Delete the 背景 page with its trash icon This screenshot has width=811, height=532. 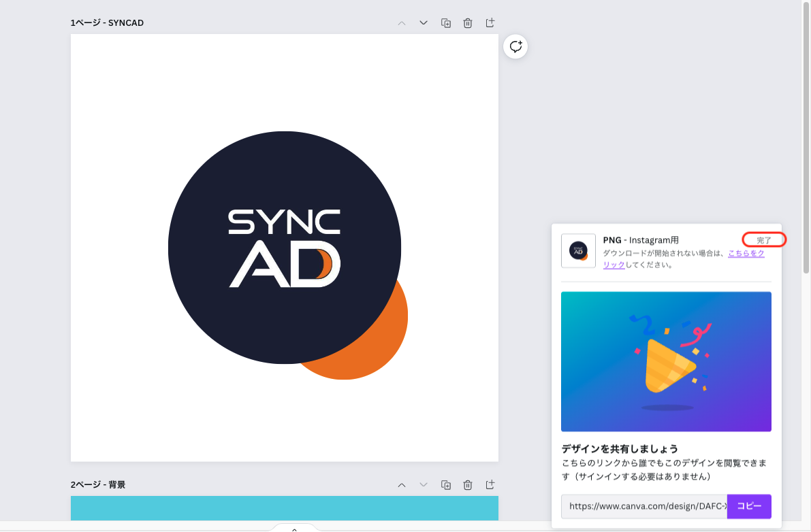coord(467,484)
